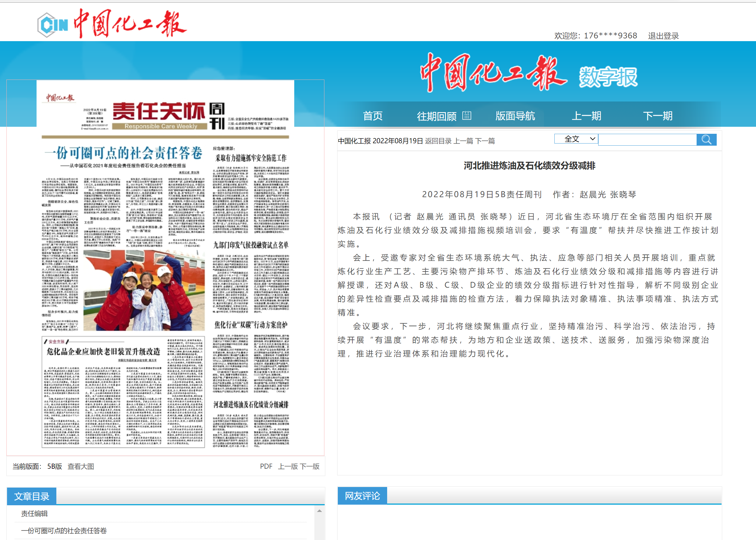Click 退出登录 link
756x540 pixels.
663,36
